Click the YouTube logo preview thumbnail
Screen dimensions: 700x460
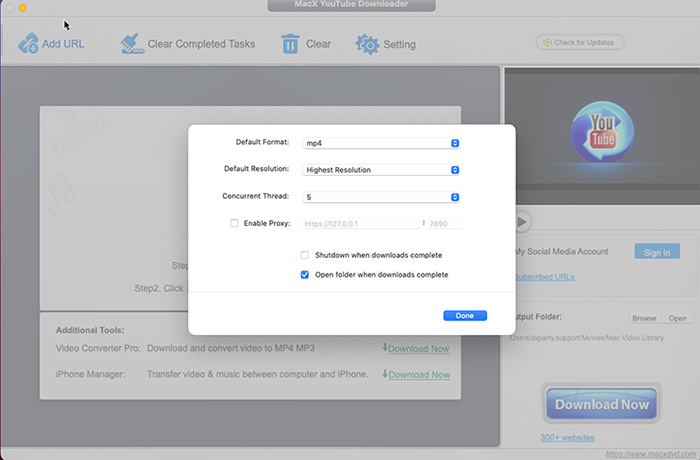(x=602, y=132)
